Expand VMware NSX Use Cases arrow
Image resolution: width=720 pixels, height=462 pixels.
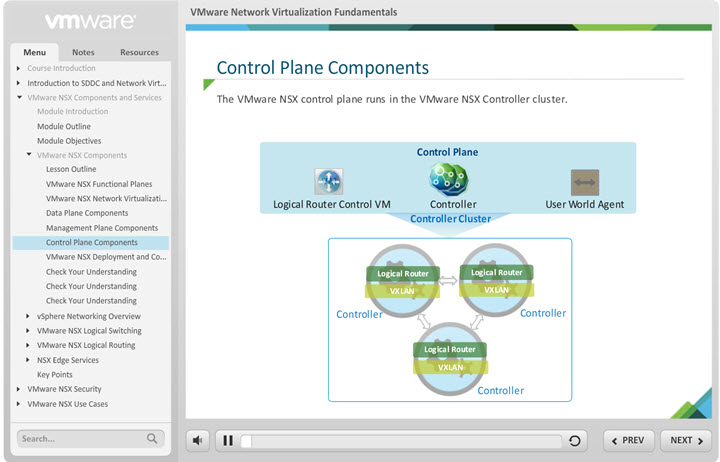18,404
